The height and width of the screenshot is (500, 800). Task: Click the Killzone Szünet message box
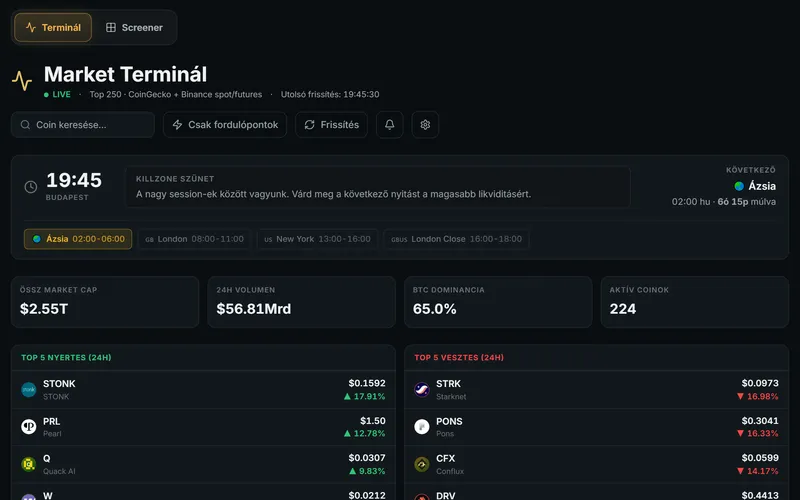[378, 187]
